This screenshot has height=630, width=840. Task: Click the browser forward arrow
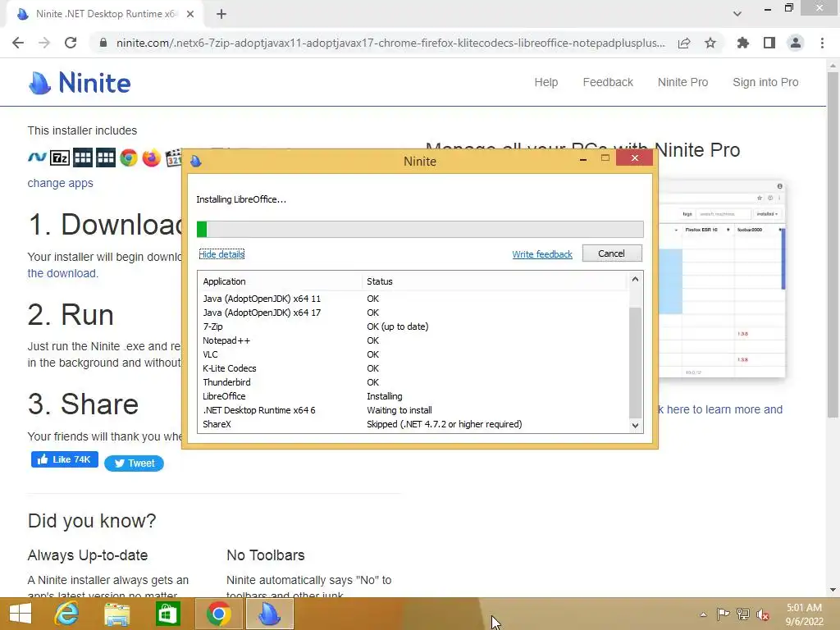pos(44,43)
